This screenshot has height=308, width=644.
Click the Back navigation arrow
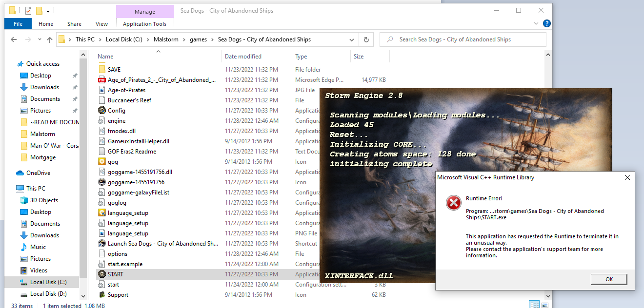tap(14, 40)
